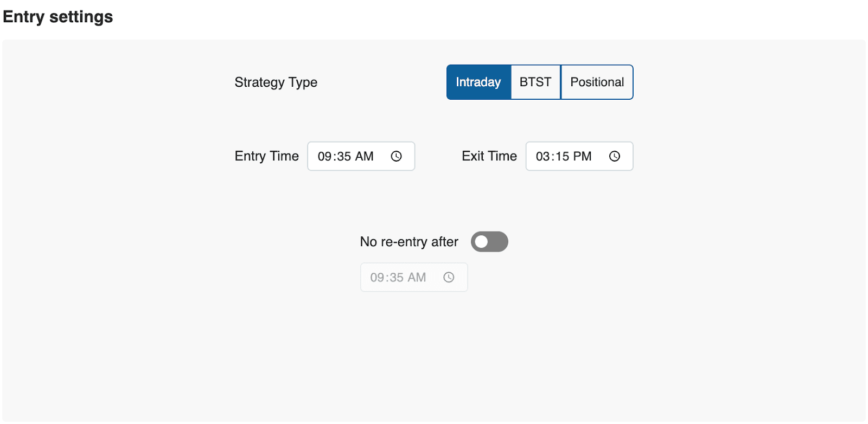Select the Intraday strategy type
This screenshot has width=868, height=424.
pyautogui.click(x=478, y=82)
